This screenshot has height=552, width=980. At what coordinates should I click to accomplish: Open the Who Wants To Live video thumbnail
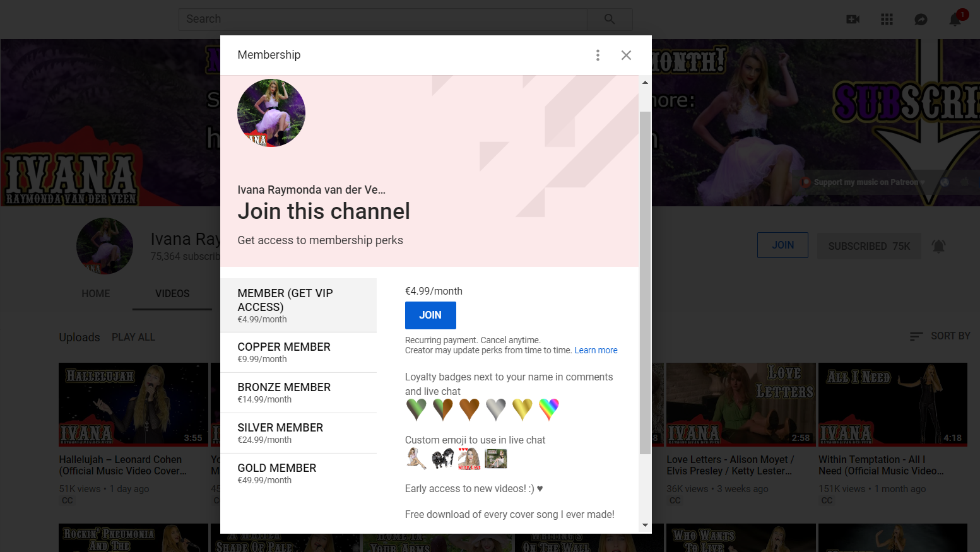point(741,537)
